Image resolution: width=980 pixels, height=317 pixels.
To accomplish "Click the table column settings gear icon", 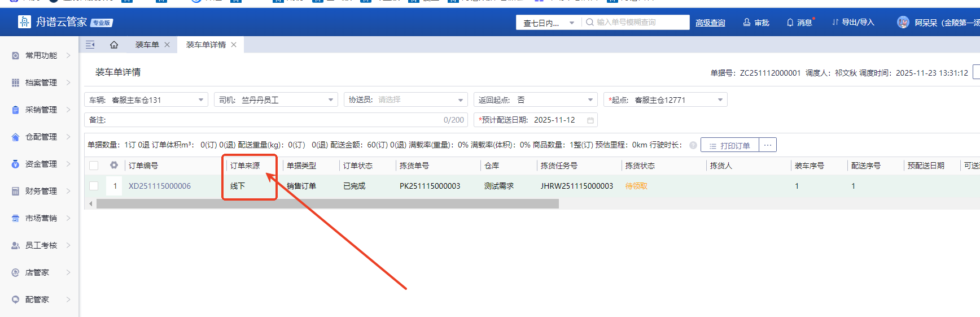I will [114, 166].
